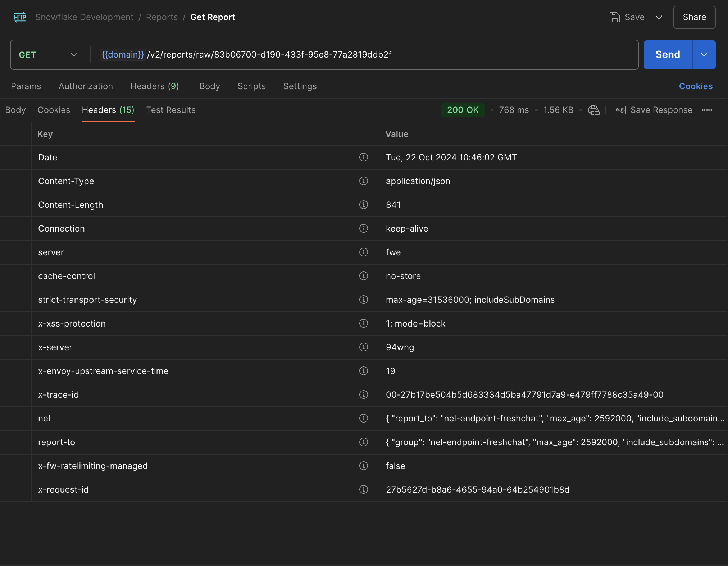Screen dimensions: 728x566
Task: Open the request Settings tab
Action: coord(300,86)
